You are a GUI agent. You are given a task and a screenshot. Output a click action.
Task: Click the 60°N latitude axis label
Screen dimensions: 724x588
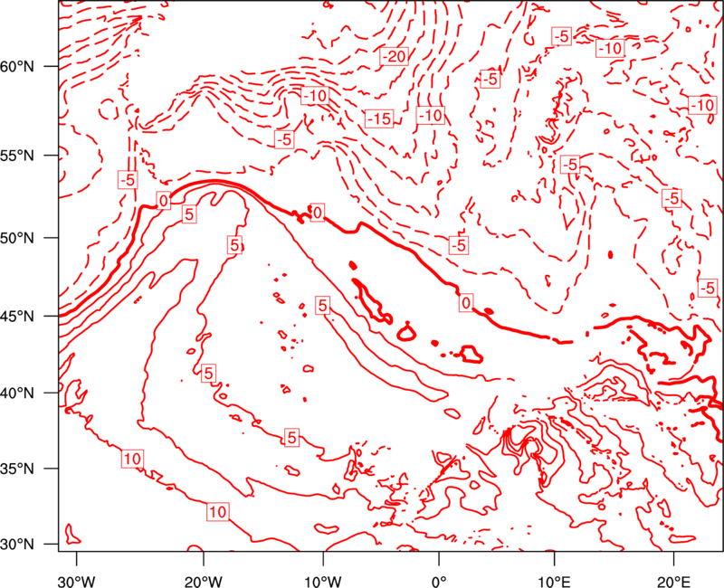[x=17, y=67]
